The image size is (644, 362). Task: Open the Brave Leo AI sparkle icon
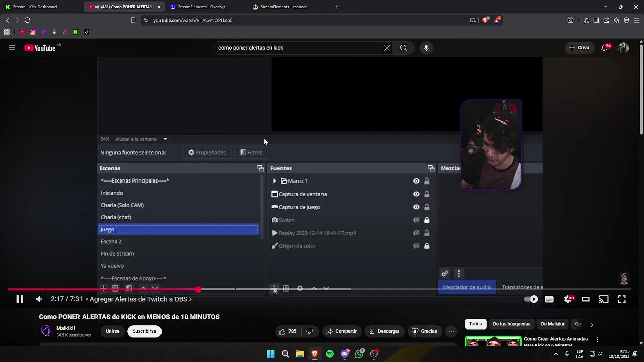pyautogui.click(x=616, y=20)
